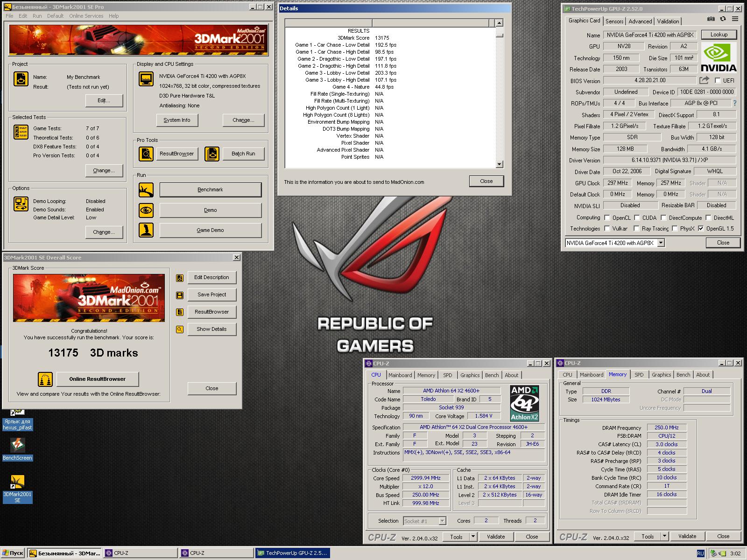The width and height of the screenshot is (747, 560).
Task: Click the Show Details magnifier icon
Action: pos(180,329)
